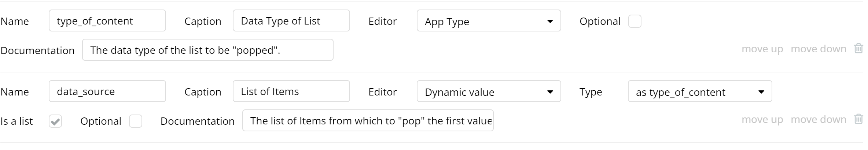Click the 'popped' documentation text field
The height and width of the screenshot is (150, 868).
click(x=207, y=50)
